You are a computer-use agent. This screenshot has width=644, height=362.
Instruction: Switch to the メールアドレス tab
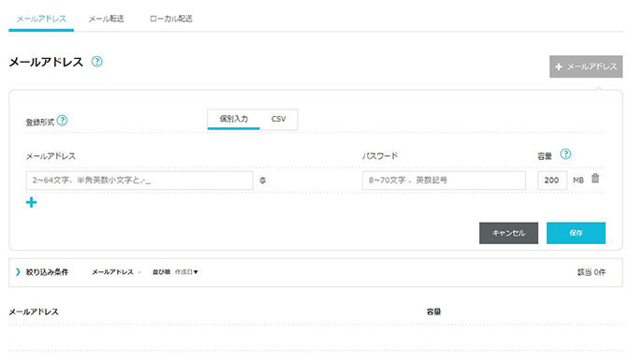coord(41,19)
